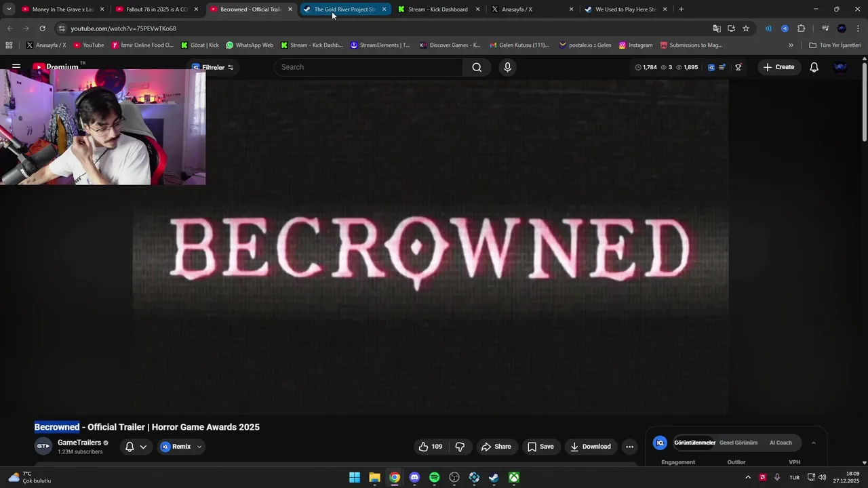Viewport: 868px width, 488px height.
Task: Open the vidIQ blue extension icon in YouTube header
Action: point(711,67)
